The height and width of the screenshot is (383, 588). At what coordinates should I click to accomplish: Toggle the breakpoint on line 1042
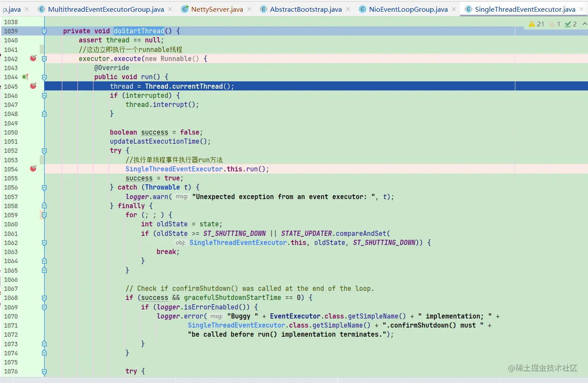33,58
